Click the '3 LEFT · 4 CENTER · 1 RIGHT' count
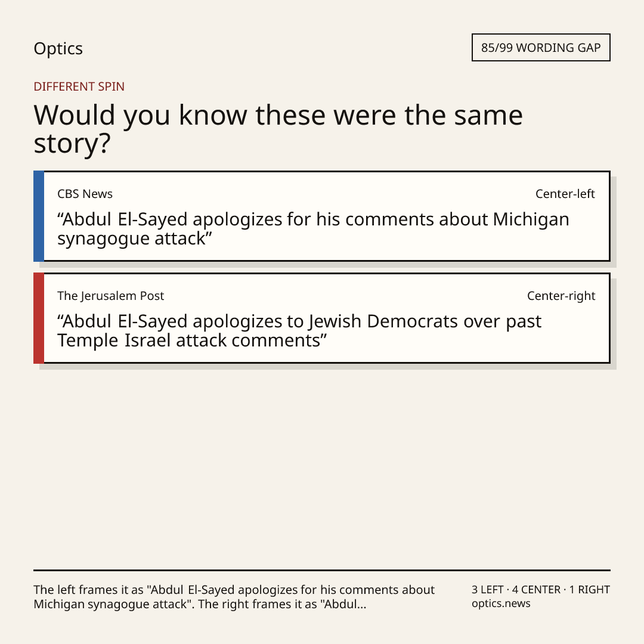 pyautogui.click(x=540, y=589)
